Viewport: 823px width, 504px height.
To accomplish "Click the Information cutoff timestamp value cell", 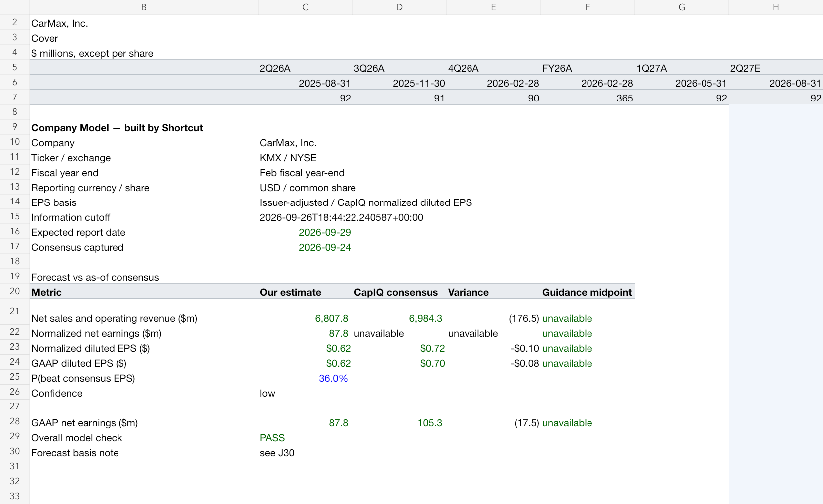I will tap(342, 217).
